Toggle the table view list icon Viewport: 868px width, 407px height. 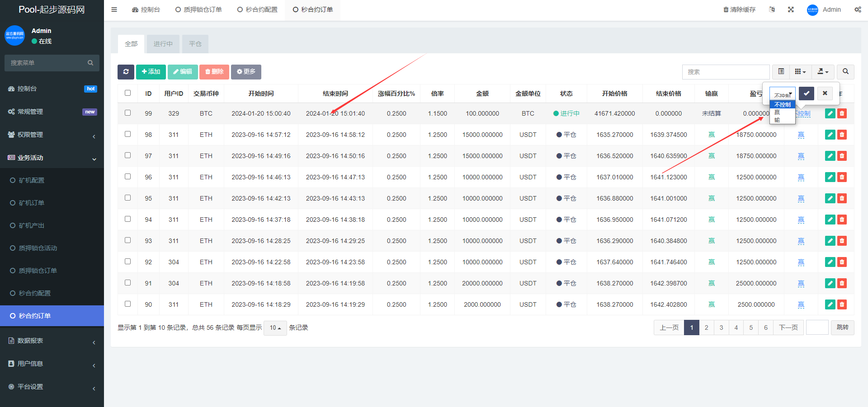point(781,72)
